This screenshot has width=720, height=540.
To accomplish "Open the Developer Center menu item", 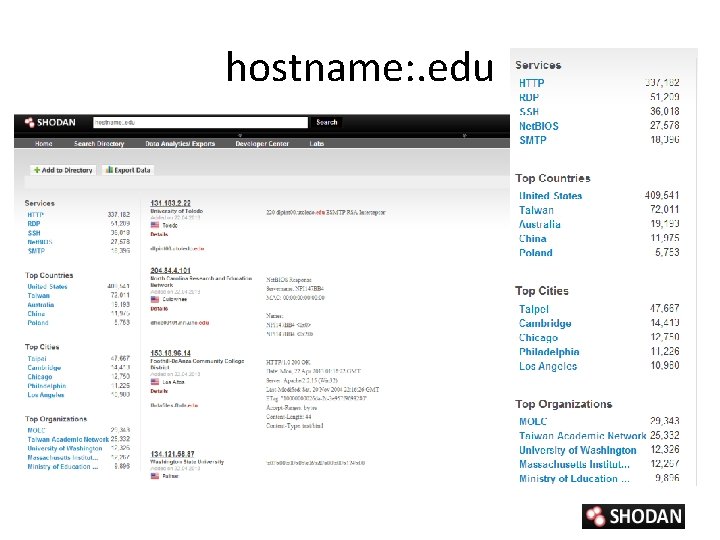I will 262,143.
